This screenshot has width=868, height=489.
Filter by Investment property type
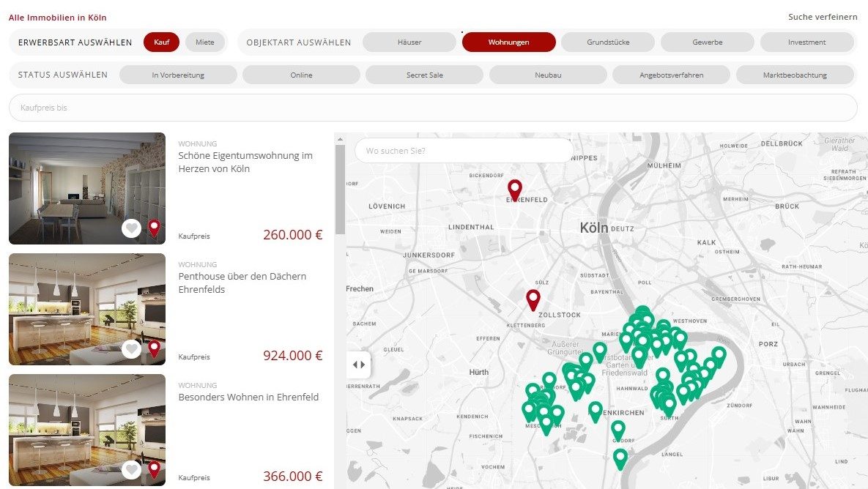pos(806,42)
